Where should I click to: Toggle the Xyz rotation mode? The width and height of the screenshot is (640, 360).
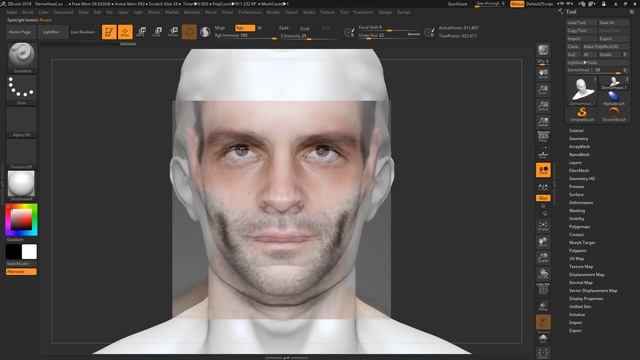click(x=543, y=198)
